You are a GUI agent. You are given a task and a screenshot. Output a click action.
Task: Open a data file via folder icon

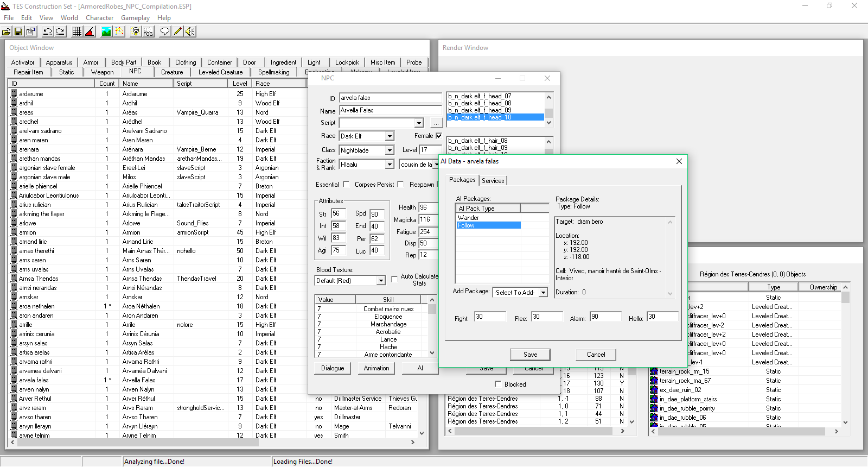coord(7,31)
